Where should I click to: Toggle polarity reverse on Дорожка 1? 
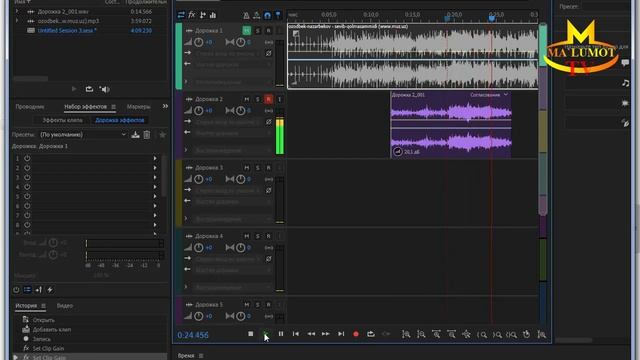point(269,53)
